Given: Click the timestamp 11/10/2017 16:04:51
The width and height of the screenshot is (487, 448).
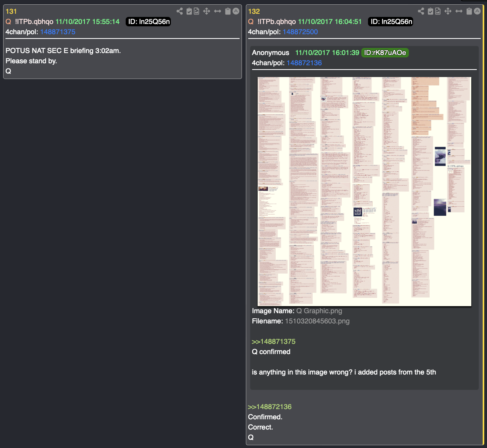Looking at the screenshot, I should pos(330,22).
